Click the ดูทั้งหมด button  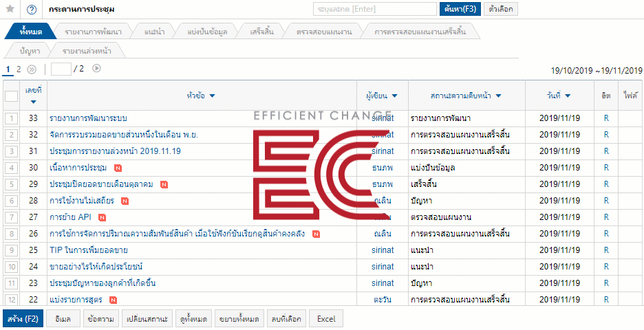193,319
